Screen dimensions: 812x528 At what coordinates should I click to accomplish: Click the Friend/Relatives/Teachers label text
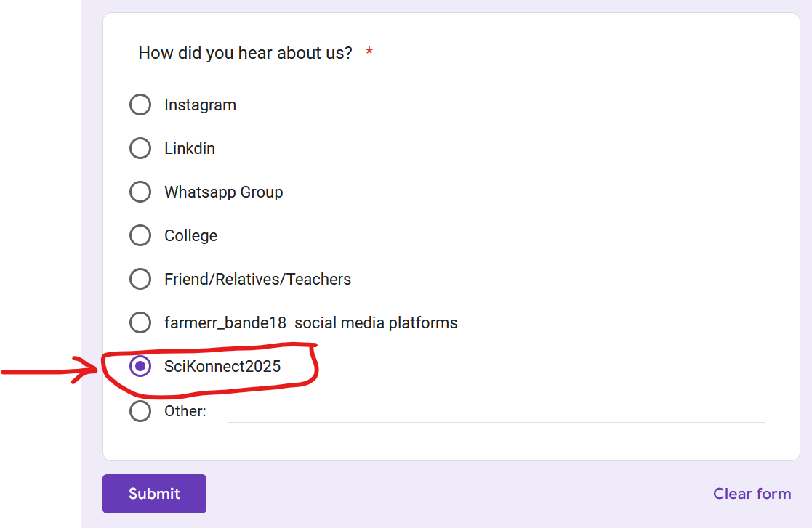point(257,279)
